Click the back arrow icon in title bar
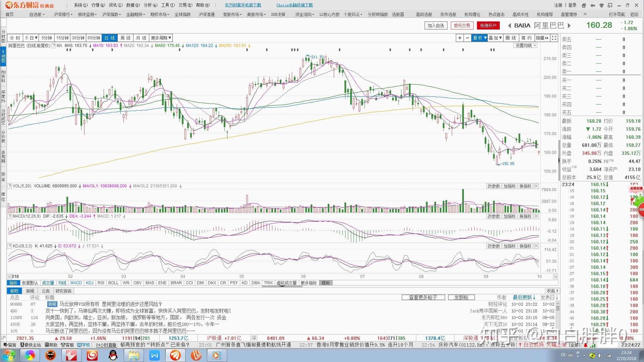The width and height of the screenshot is (644, 362). tap(593, 5)
